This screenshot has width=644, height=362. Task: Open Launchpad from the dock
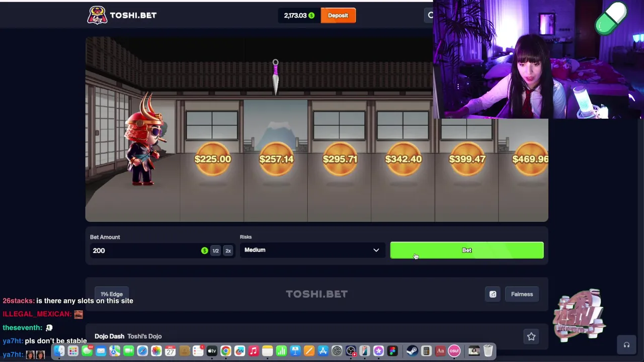[x=72, y=351]
